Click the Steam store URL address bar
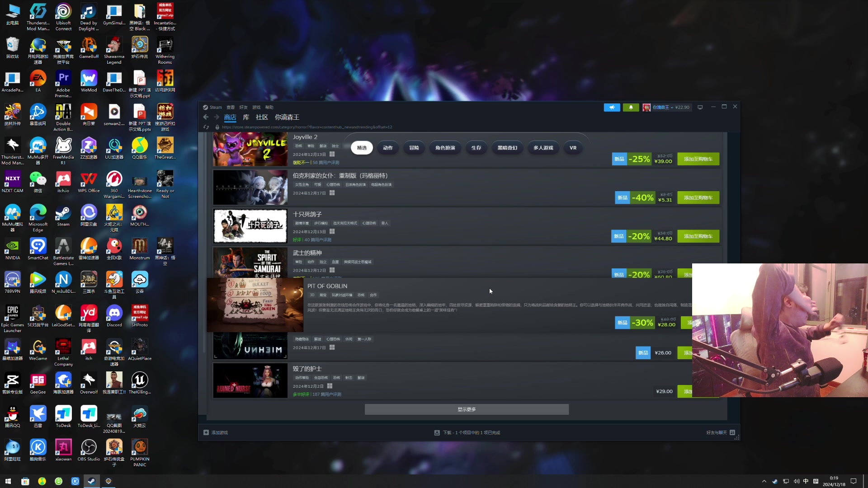The height and width of the screenshot is (488, 868). point(307,127)
